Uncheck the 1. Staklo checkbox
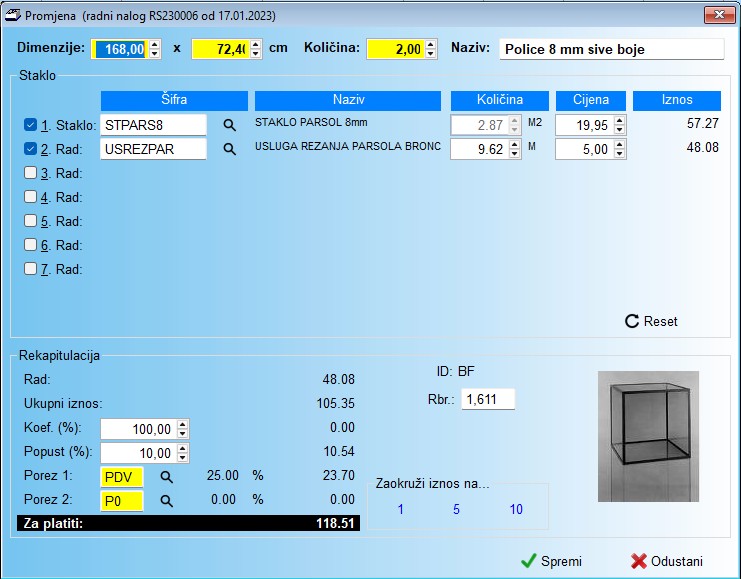741x579 pixels. coord(31,125)
